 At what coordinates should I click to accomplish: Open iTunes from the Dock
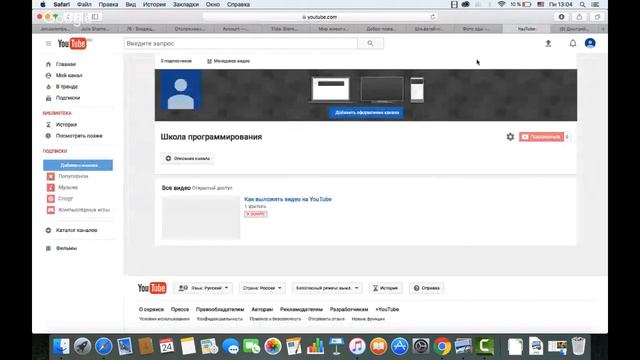[x=357, y=346]
